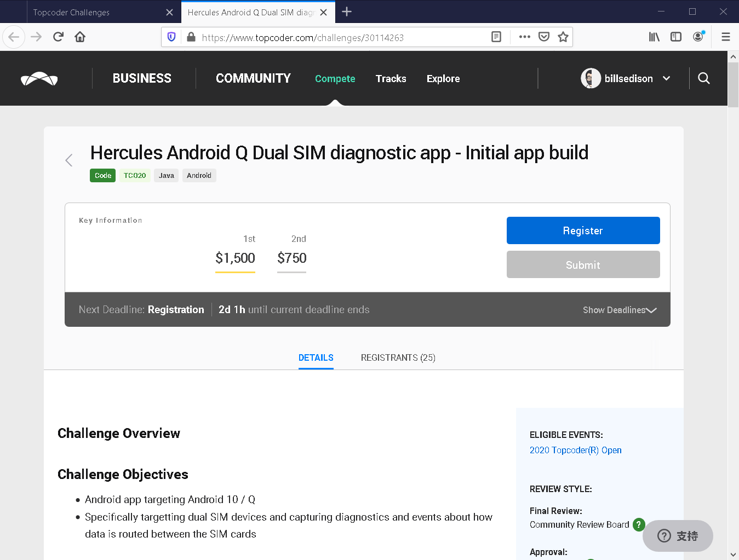Click the Code tag
739x560 pixels.
[102, 175]
